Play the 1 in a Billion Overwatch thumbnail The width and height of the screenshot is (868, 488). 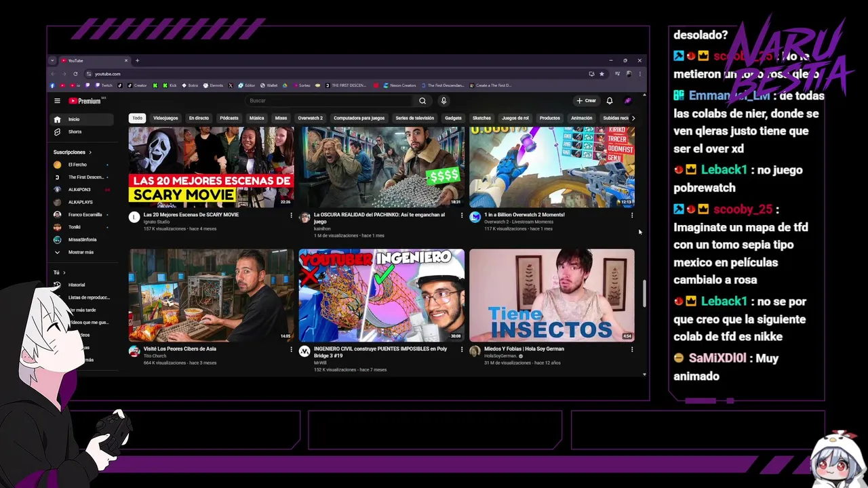pyautogui.click(x=552, y=167)
